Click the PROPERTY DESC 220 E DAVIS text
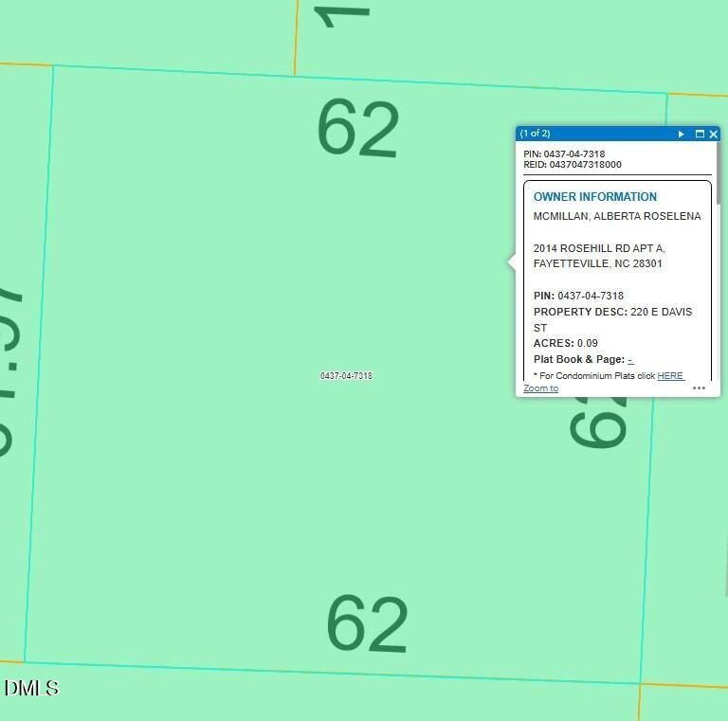 coord(613,319)
